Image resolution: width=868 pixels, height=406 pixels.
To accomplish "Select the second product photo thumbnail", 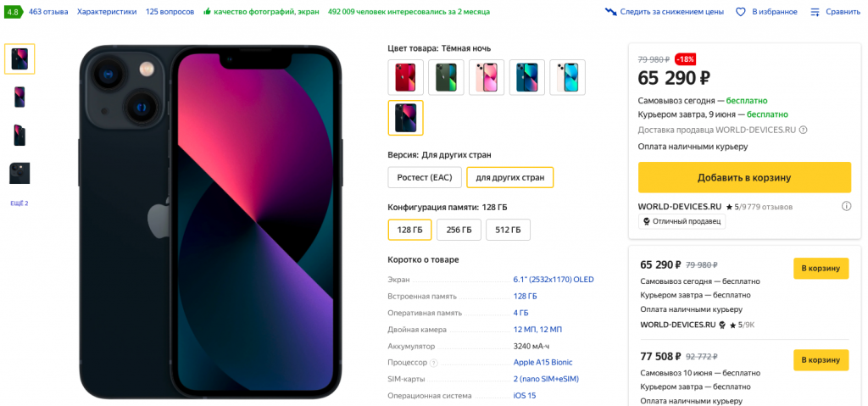I will [19, 97].
